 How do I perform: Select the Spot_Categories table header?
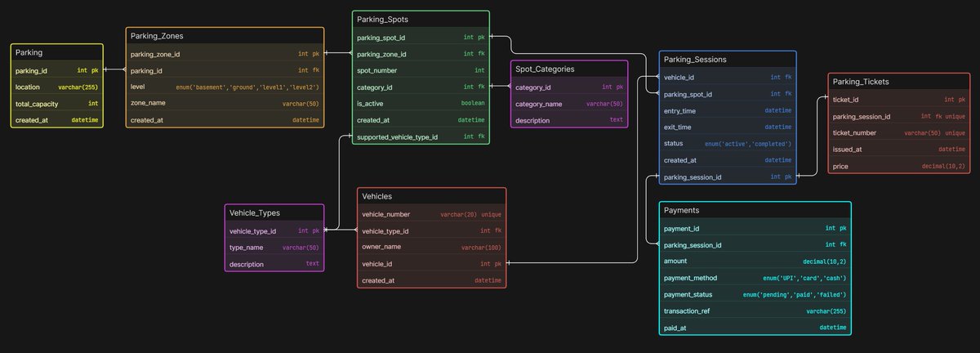(x=569, y=69)
